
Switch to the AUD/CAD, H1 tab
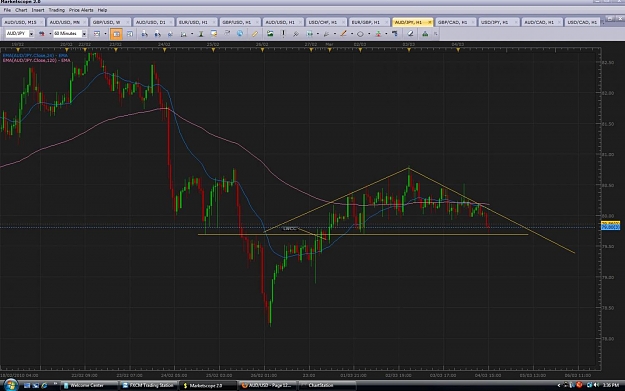(x=542, y=22)
